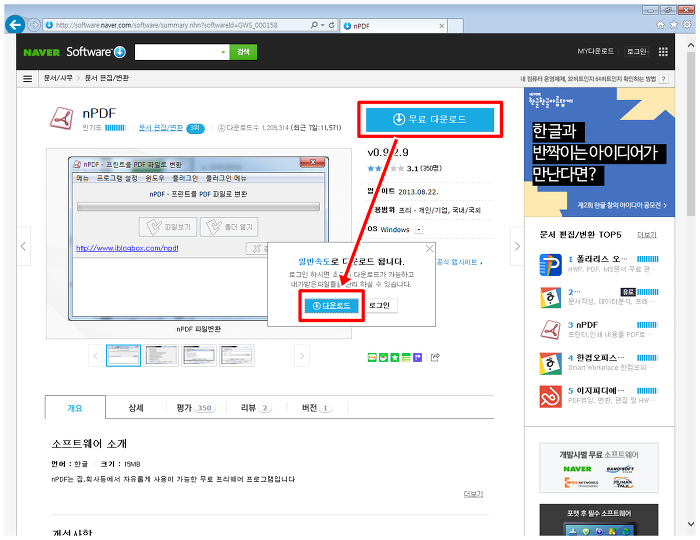This screenshot has height=540, width=700.
Task: Switch to the 버전 1 tab
Action: 317,408
